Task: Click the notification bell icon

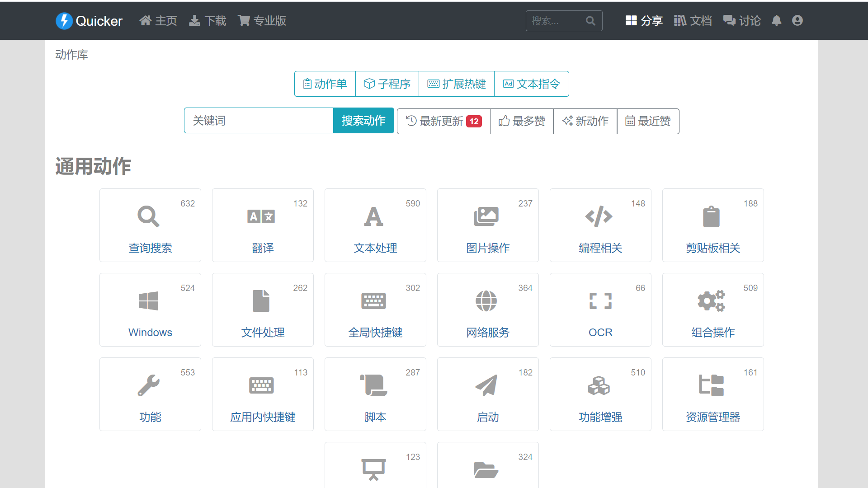Action: click(x=776, y=21)
